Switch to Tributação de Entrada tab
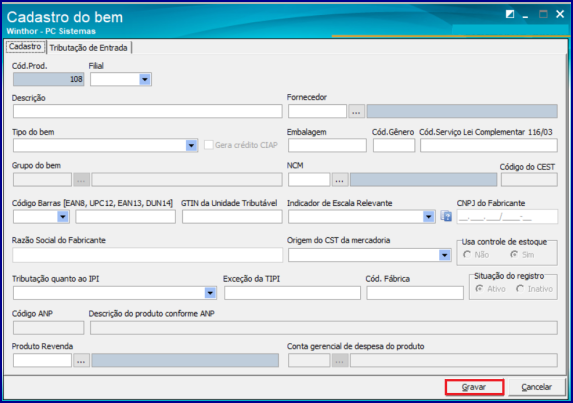Image resolution: width=573 pixels, height=403 pixels. [88, 48]
